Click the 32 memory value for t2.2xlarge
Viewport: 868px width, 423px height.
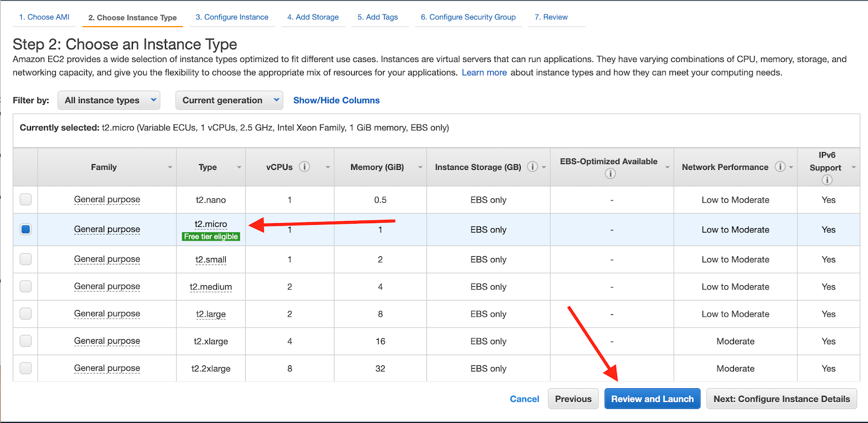point(380,368)
